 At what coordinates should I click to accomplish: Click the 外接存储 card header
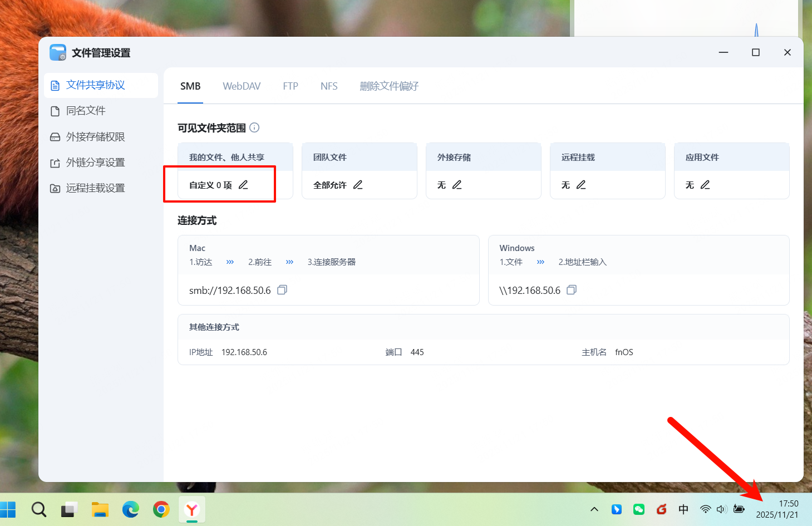click(x=484, y=157)
